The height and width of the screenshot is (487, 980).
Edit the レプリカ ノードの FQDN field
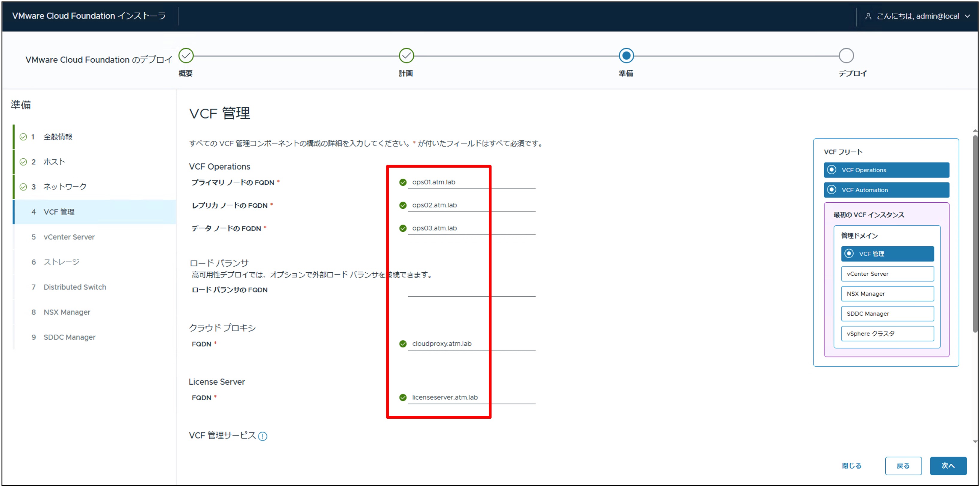[x=472, y=205]
